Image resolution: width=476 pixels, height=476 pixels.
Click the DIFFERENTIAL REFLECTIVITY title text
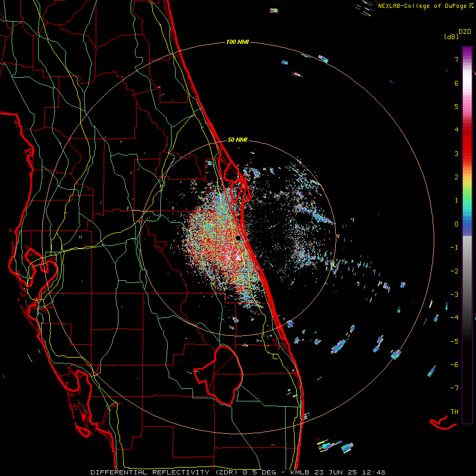pos(150,472)
